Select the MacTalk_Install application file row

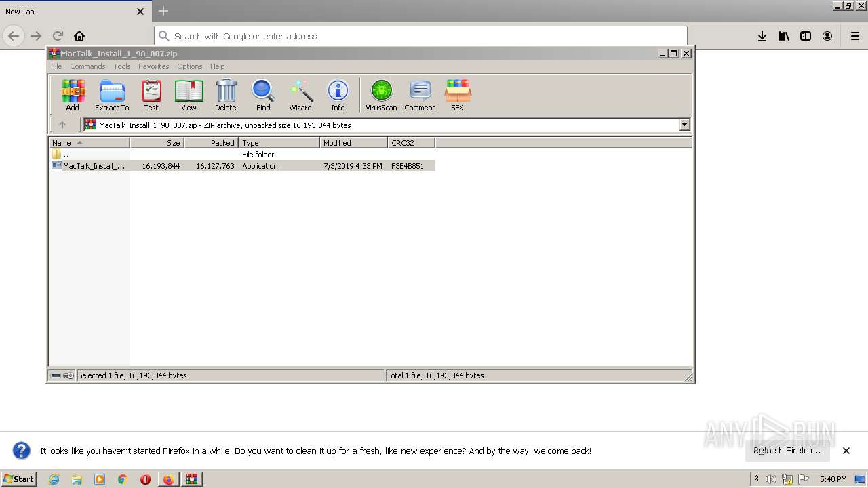click(242, 166)
